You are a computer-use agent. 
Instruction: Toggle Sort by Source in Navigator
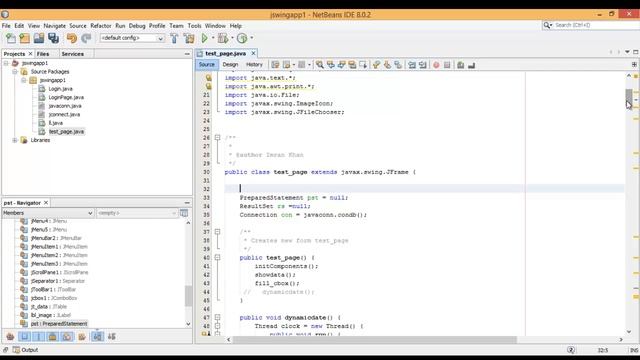[x=112, y=337]
